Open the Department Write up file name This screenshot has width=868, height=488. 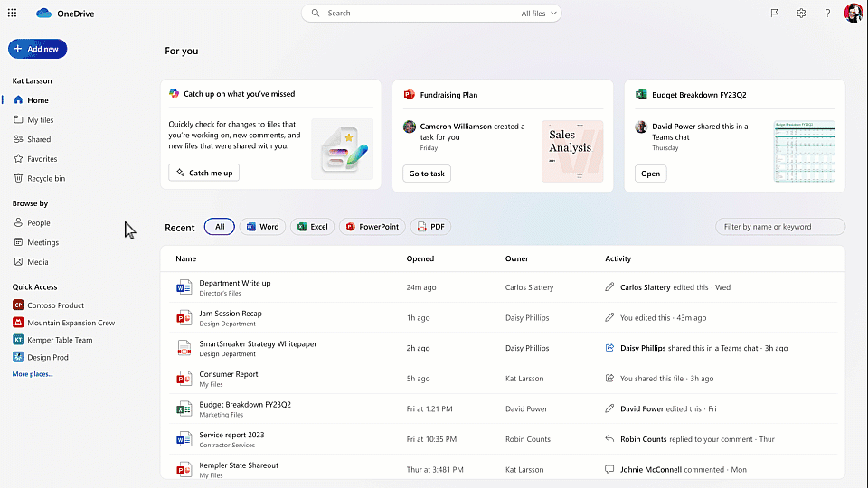pos(235,283)
